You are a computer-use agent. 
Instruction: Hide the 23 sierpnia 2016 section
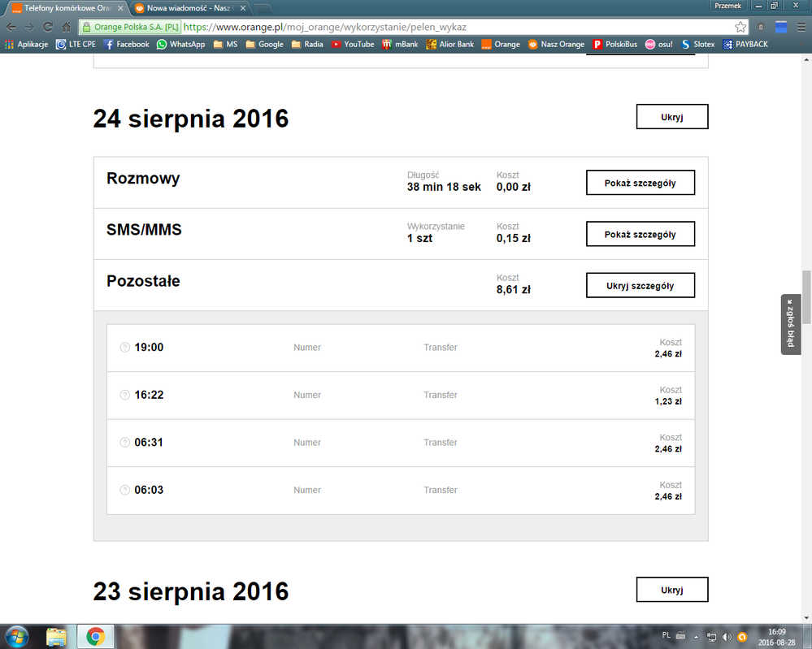pos(671,590)
